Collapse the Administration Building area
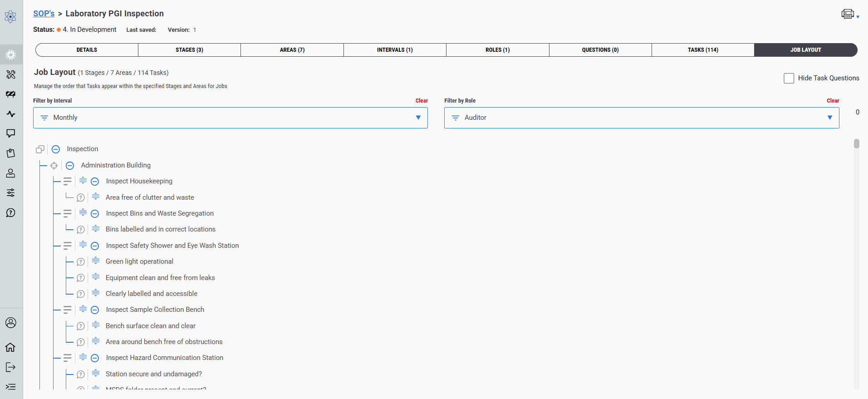This screenshot has width=868, height=399. click(x=70, y=166)
